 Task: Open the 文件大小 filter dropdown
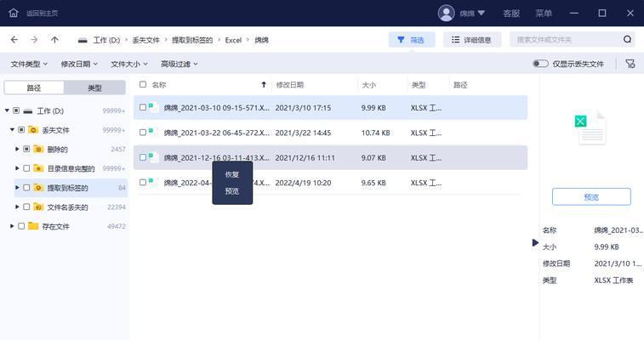click(x=129, y=64)
